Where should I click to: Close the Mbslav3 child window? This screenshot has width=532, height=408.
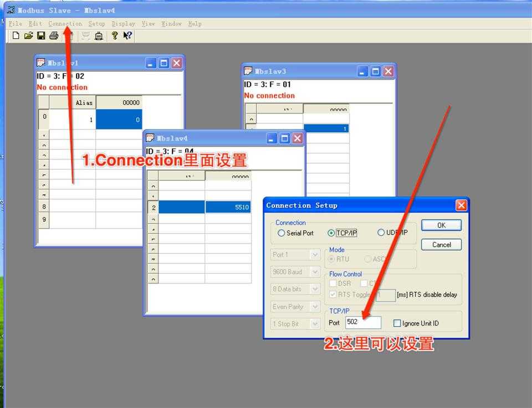(x=388, y=71)
